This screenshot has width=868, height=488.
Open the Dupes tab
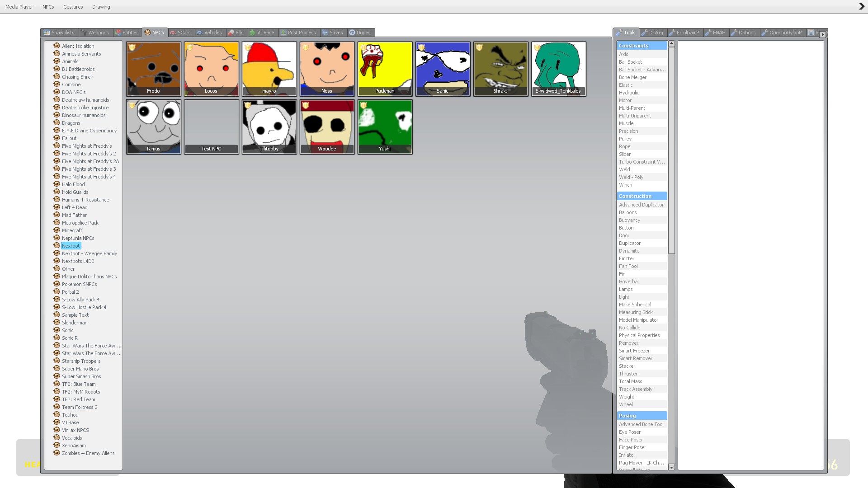[x=360, y=33]
